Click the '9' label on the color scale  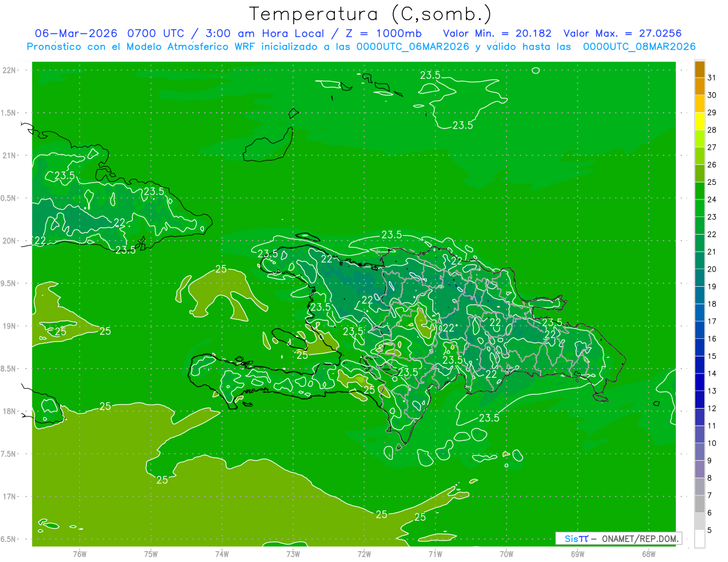(709, 461)
